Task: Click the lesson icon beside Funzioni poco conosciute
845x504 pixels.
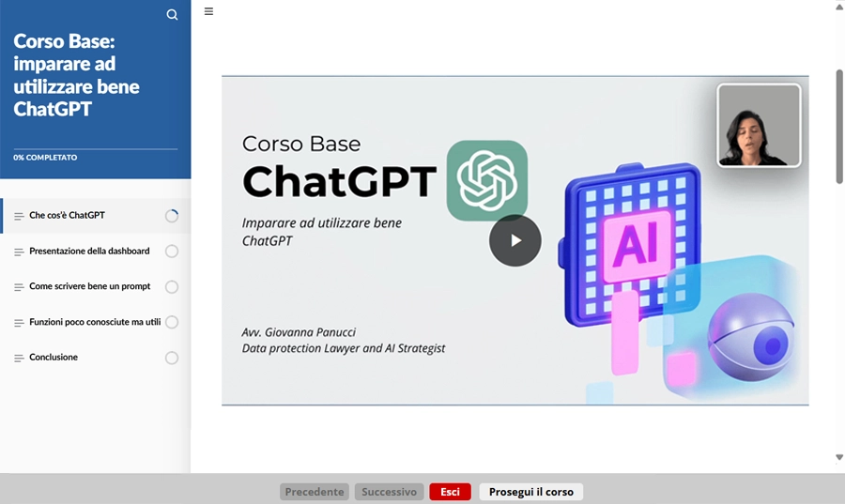Action: pyautogui.click(x=19, y=323)
